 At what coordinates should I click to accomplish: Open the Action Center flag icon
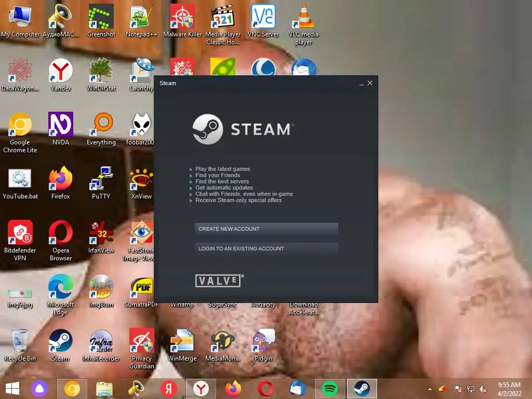coord(458,389)
